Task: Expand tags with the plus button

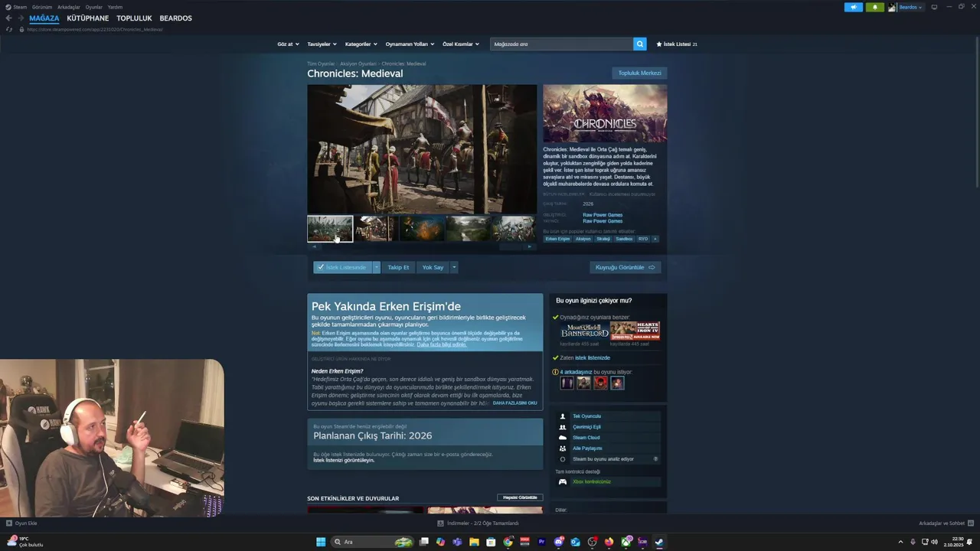Action: [655, 239]
